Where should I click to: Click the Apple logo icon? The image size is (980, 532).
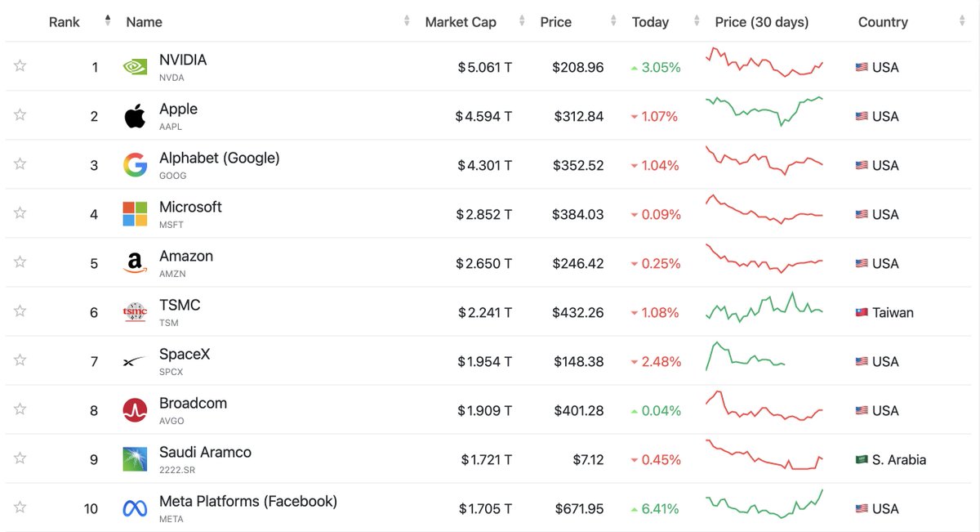(135, 116)
